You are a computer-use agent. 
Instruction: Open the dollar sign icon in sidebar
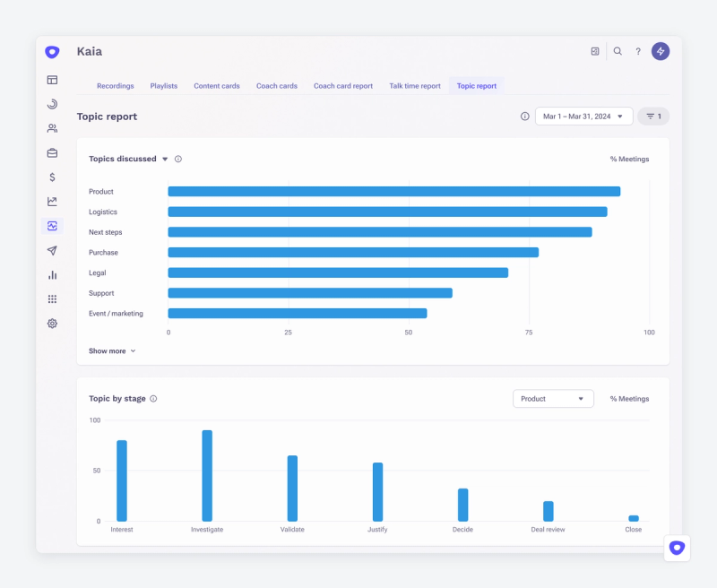pos(52,177)
